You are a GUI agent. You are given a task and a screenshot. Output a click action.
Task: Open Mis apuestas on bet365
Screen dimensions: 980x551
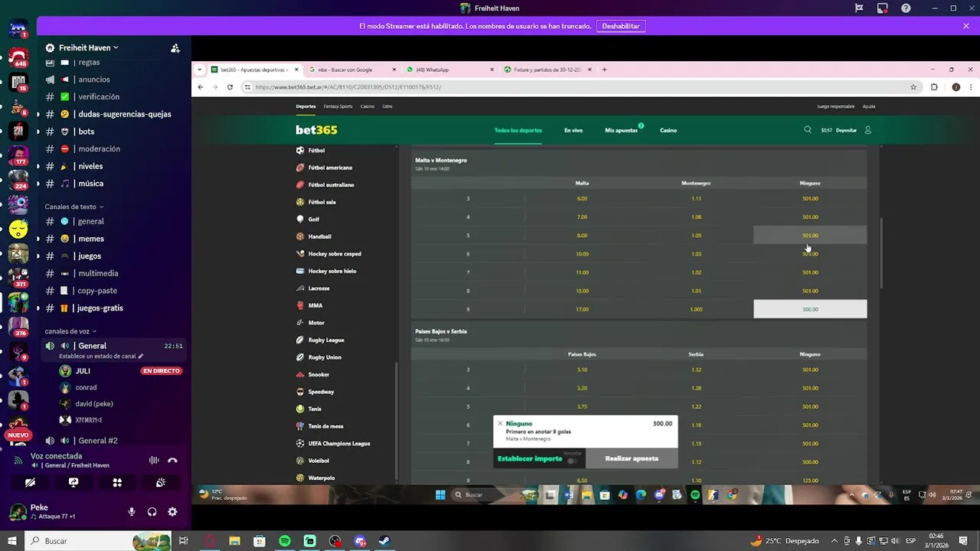click(621, 130)
